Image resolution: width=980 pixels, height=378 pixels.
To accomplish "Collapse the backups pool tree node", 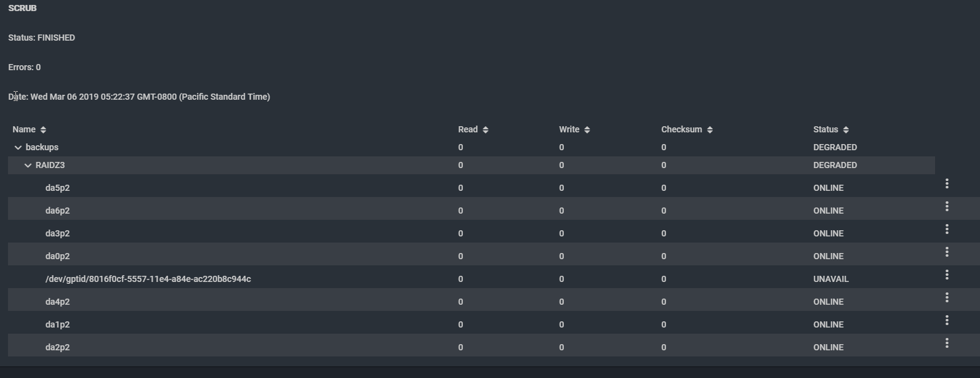I will [18, 148].
